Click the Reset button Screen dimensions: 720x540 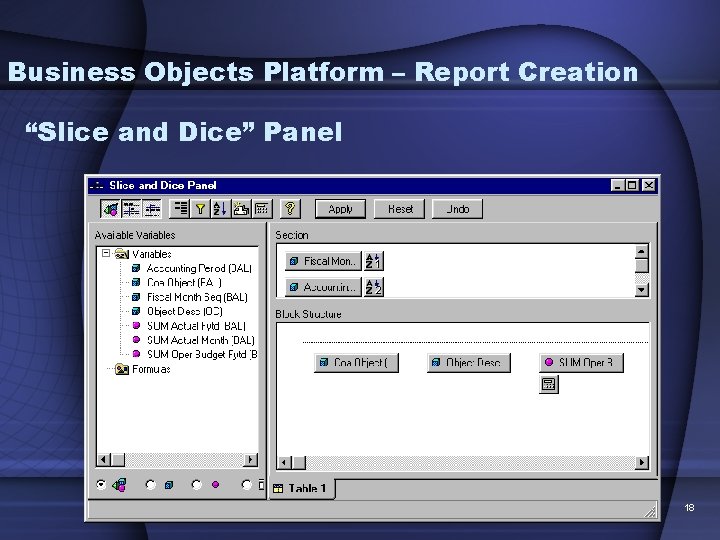coord(399,209)
